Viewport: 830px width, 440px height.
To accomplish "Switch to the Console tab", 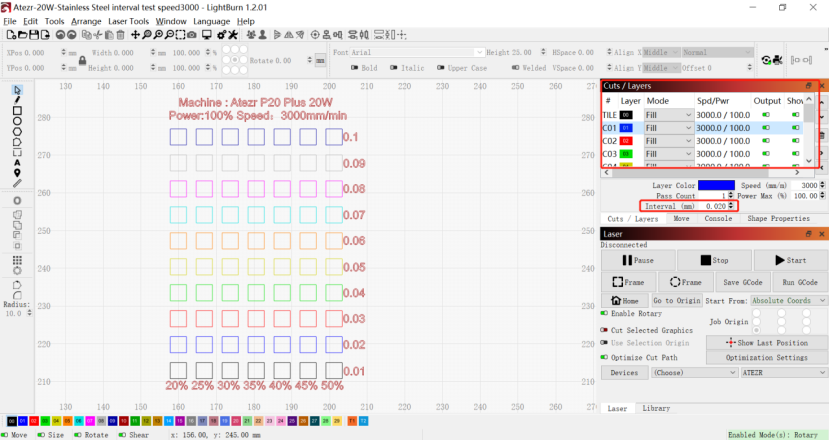I will 718,218.
